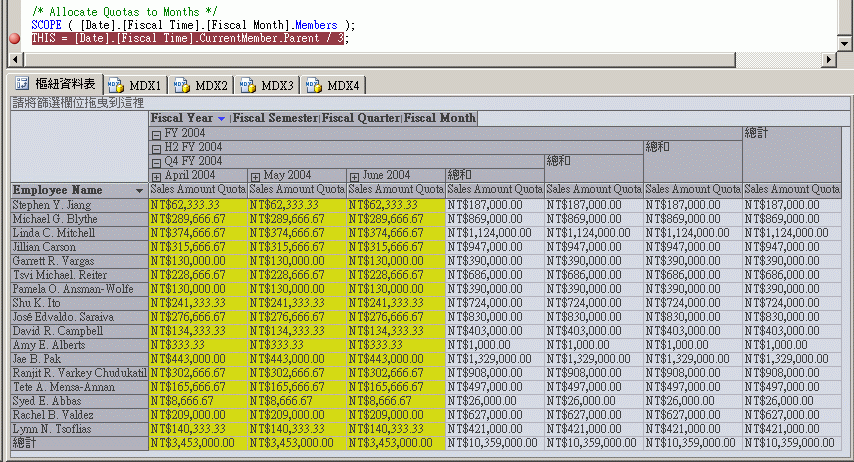The width and height of the screenshot is (854, 462).
Task: Select row Stephen Y. Jiang
Action: pyautogui.click(x=80, y=205)
